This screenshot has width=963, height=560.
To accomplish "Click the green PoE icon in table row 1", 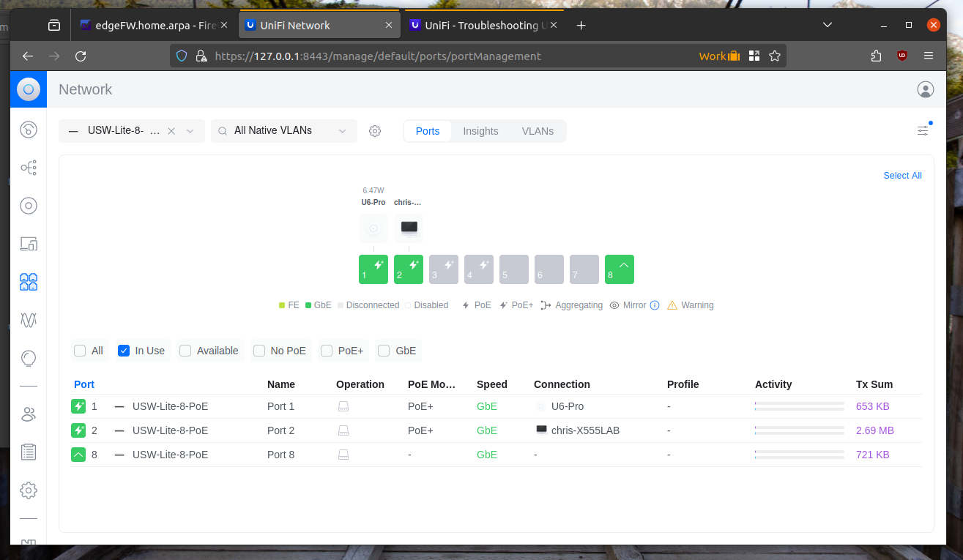I will click(78, 406).
